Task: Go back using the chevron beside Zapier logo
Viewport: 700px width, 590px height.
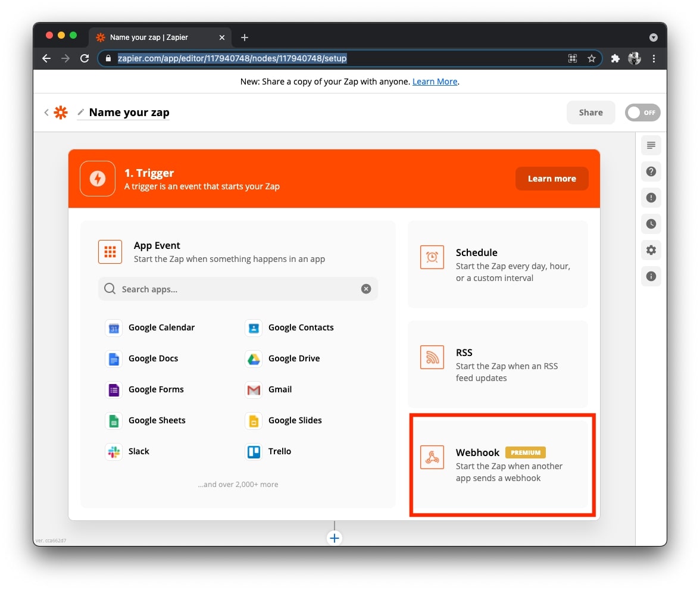Action: click(46, 113)
